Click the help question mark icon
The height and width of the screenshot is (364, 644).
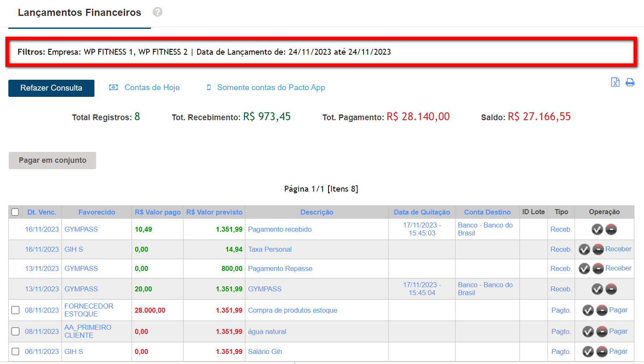[158, 12]
